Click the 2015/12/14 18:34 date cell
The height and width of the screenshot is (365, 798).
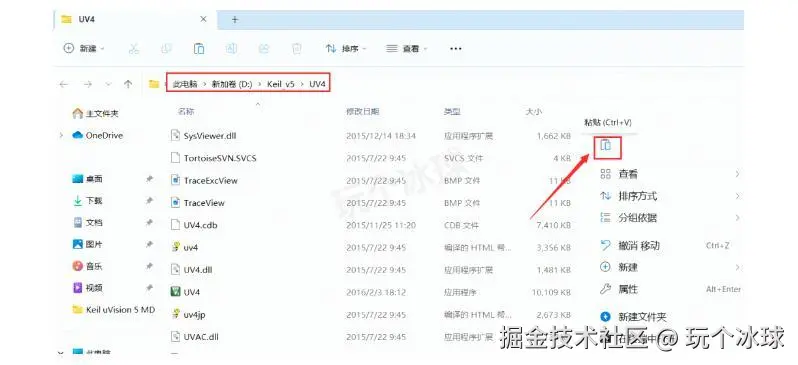click(x=381, y=136)
